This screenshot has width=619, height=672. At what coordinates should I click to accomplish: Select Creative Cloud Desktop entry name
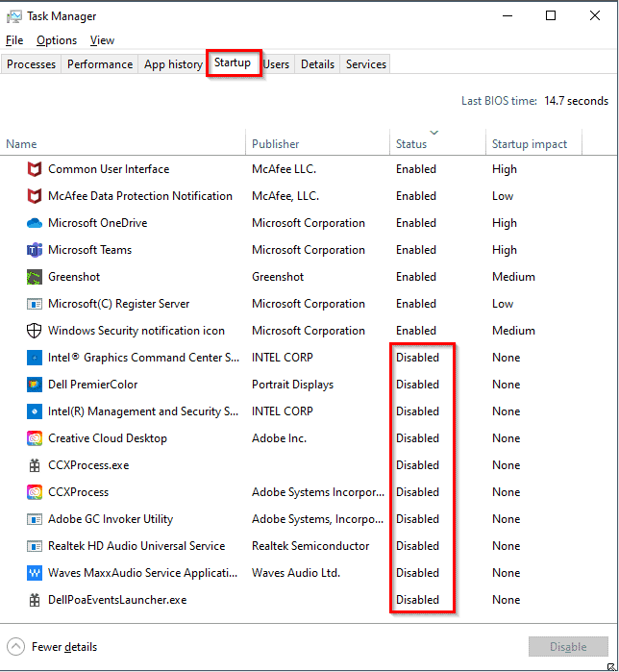tap(108, 438)
